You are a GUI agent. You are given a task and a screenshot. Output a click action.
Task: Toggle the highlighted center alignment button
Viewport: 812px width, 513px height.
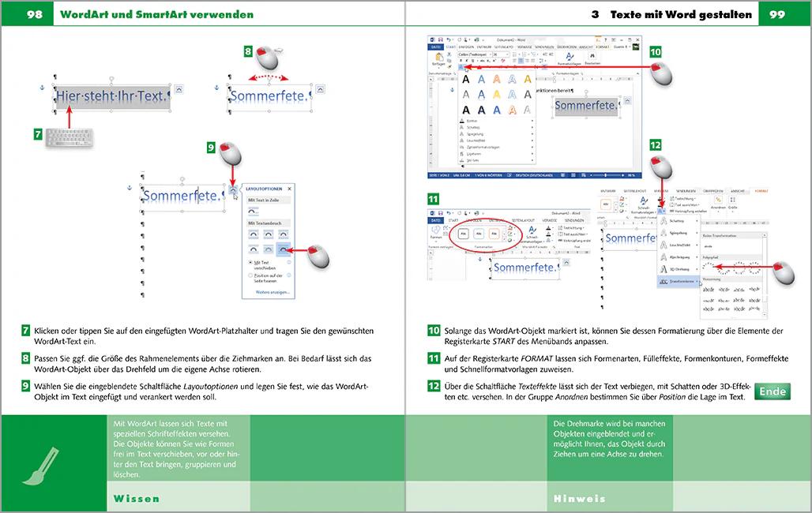(521, 61)
